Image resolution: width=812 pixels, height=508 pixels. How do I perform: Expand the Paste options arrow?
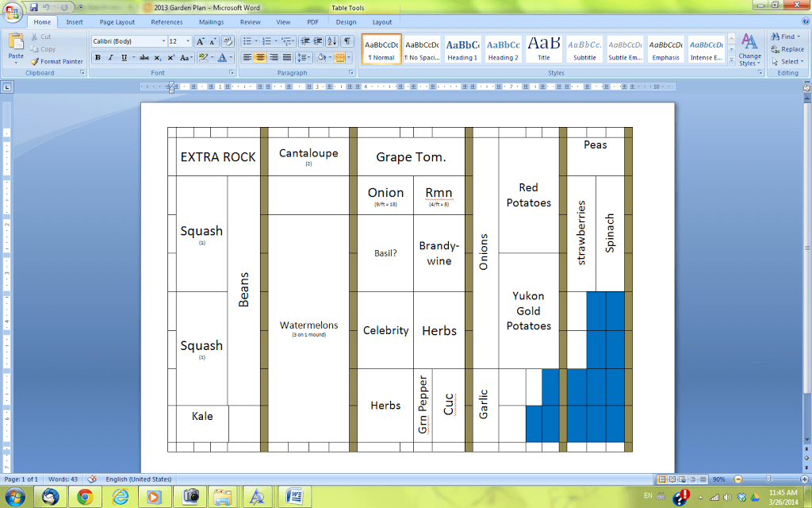click(x=16, y=63)
